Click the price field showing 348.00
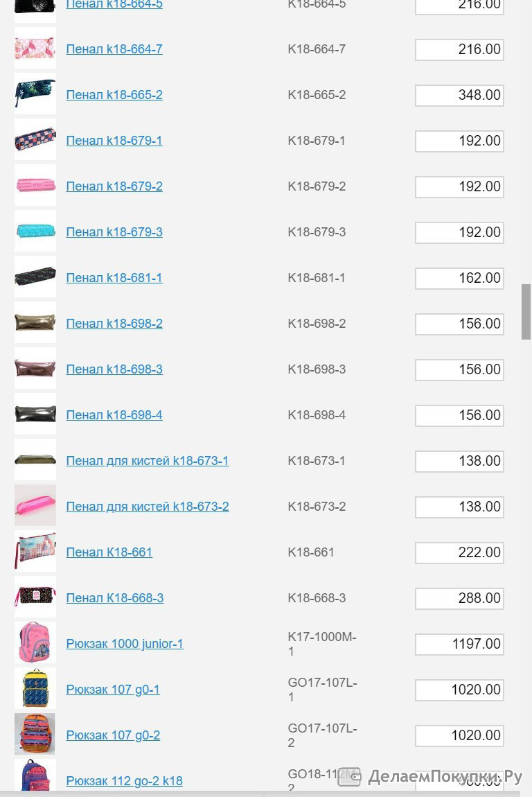 (x=459, y=96)
